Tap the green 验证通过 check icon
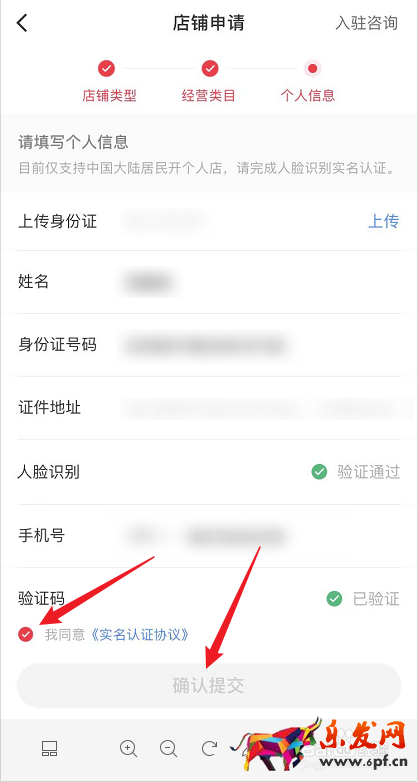Viewport: 418px width, 782px height. click(x=319, y=471)
